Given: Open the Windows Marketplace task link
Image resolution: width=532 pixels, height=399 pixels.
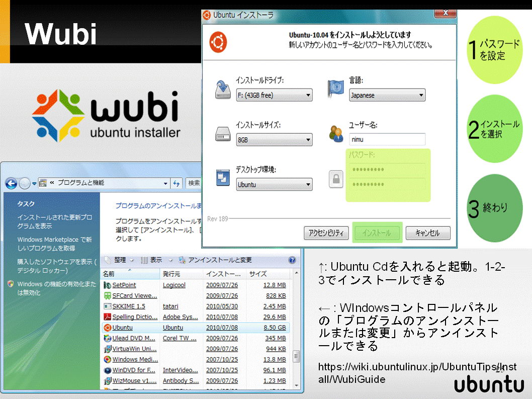Looking at the screenshot, I should pyautogui.click(x=55, y=244).
